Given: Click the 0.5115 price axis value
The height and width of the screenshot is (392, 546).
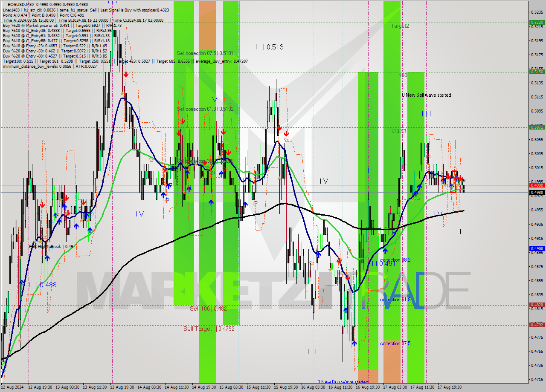Looking at the screenshot, I should 537,97.
